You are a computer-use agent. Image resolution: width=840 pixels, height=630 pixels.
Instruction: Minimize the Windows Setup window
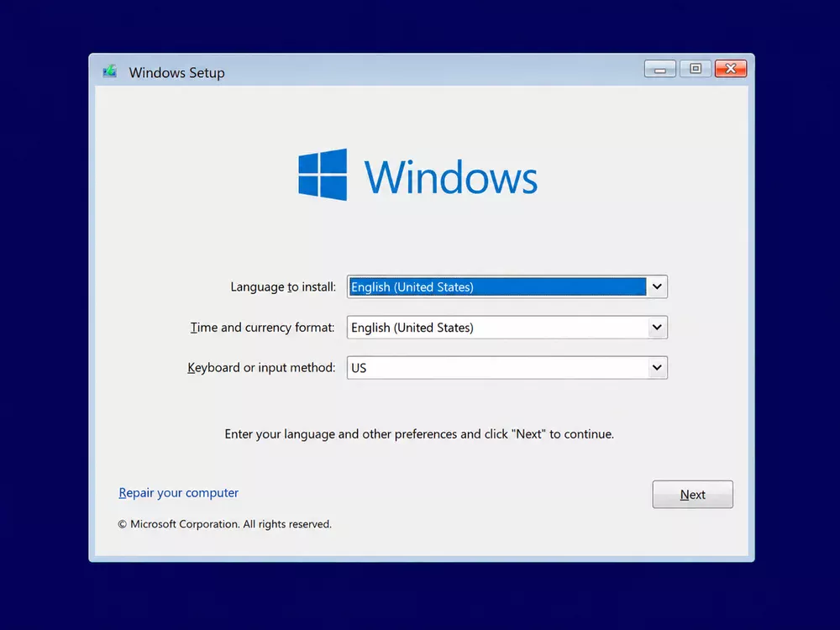point(660,69)
